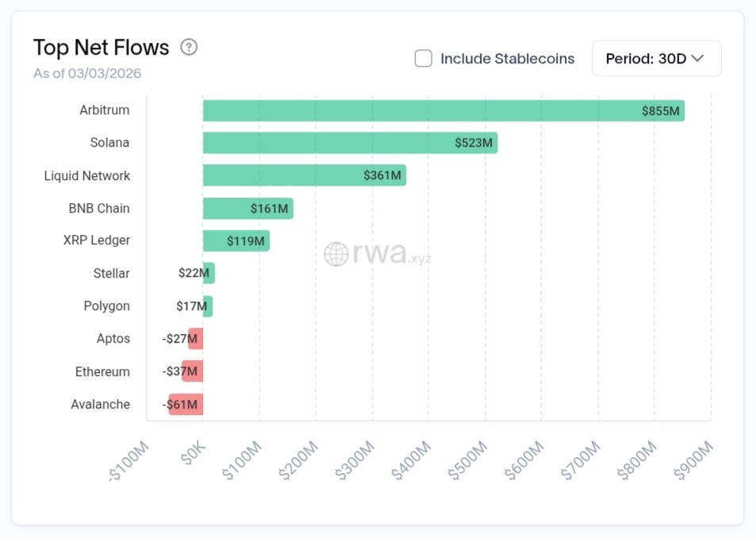
Task: Enable the Include Stablecoins checkbox
Action: point(424,58)
